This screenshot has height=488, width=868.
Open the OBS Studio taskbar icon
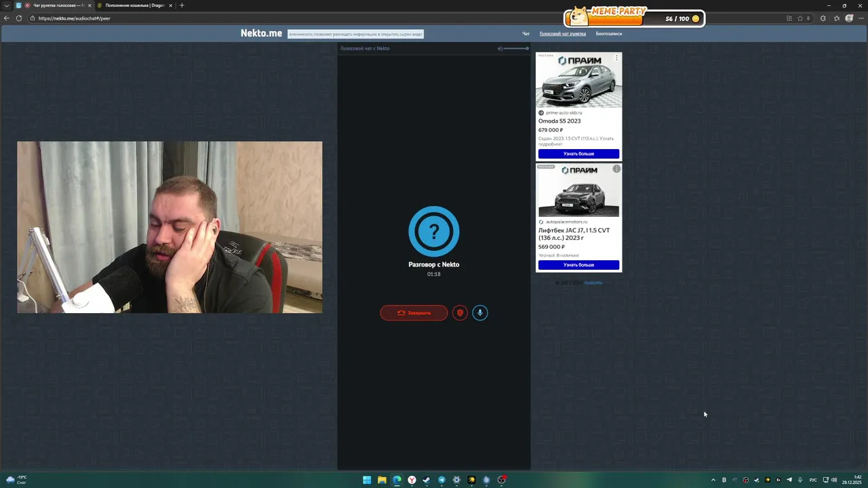501,480
